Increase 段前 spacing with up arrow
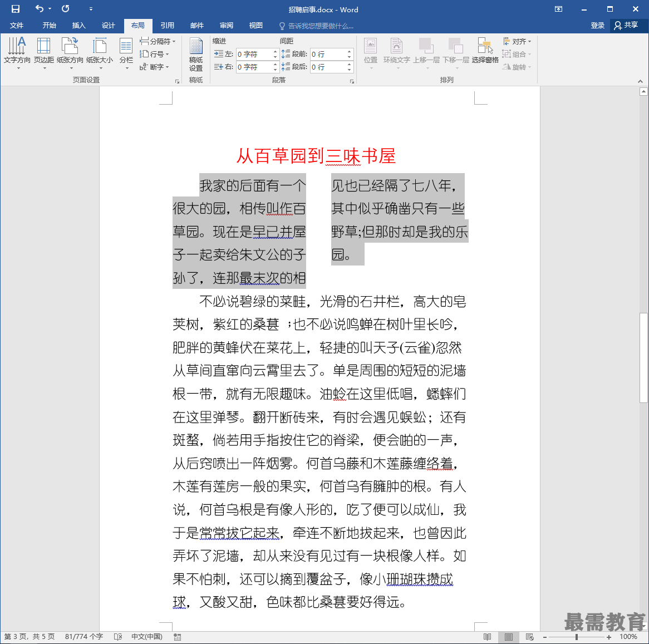649x644 pixels. click(350, 52)
